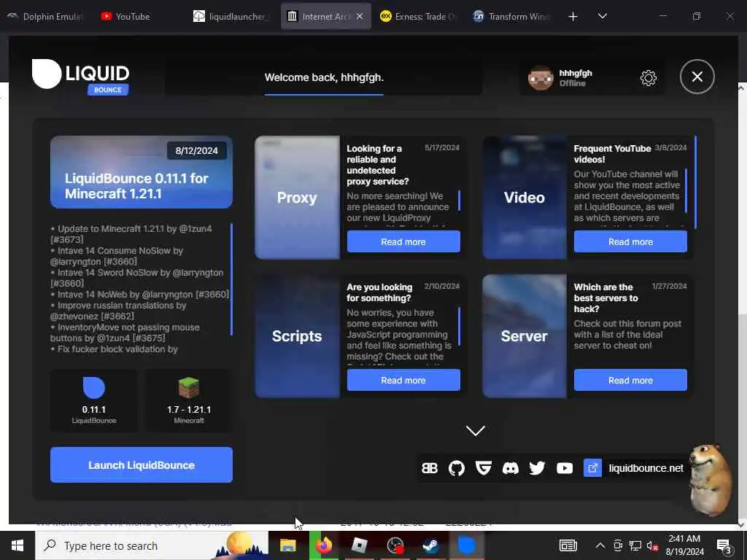Switch to the Transform Windows browser tab
The image size is (747, 560).
point(511,16)
